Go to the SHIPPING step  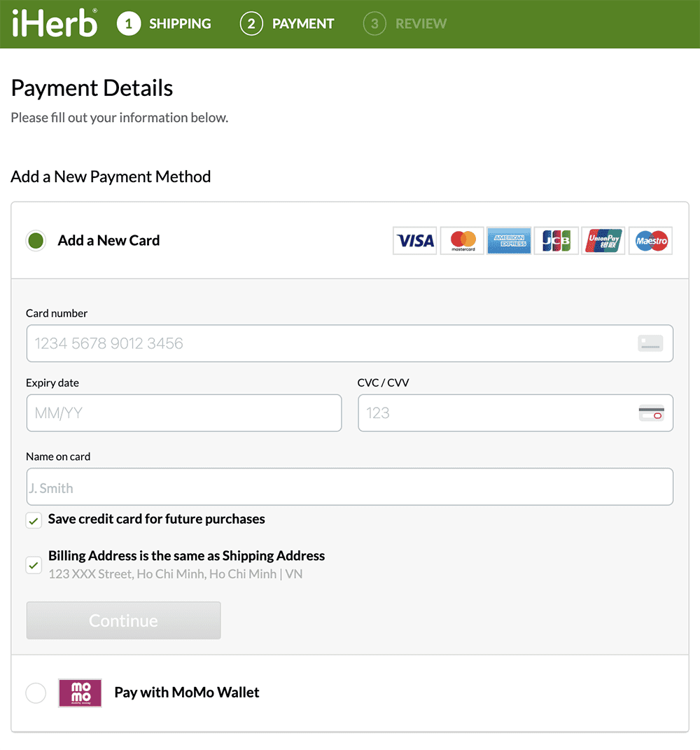[164, 23]
